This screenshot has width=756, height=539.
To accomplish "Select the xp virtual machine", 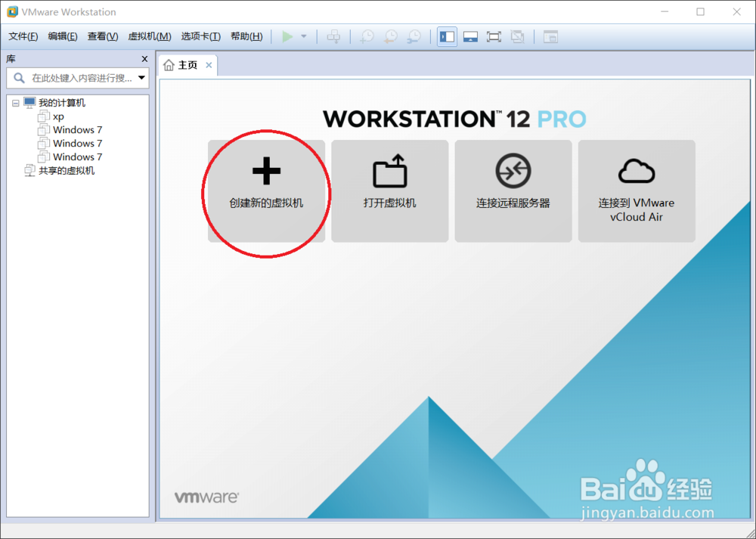I will tap(58, 116).
